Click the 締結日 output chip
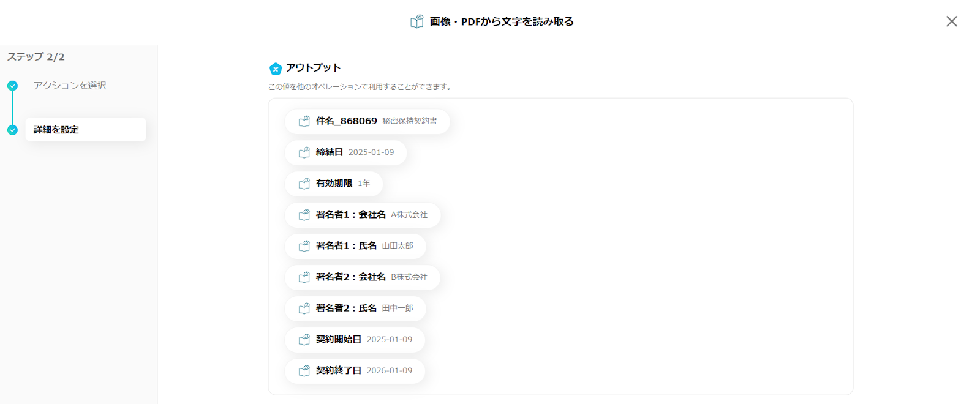The width and height of the screenshot is (980, 404). [346, 152]
